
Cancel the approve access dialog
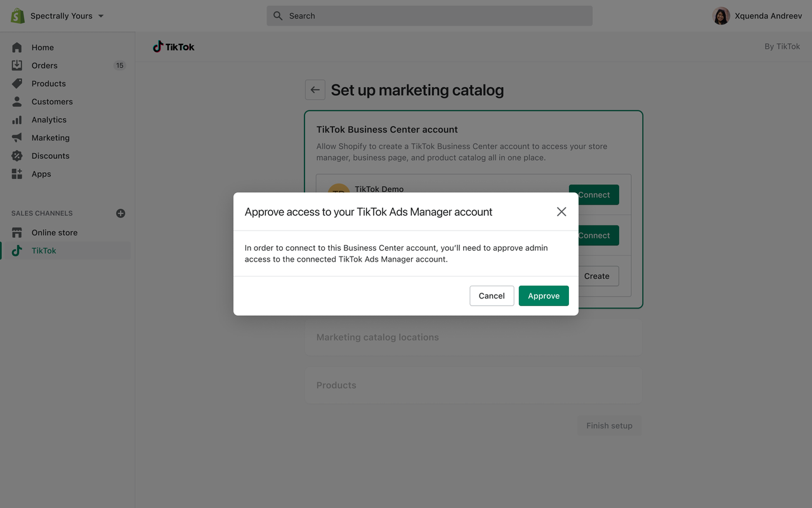[492, 296]
